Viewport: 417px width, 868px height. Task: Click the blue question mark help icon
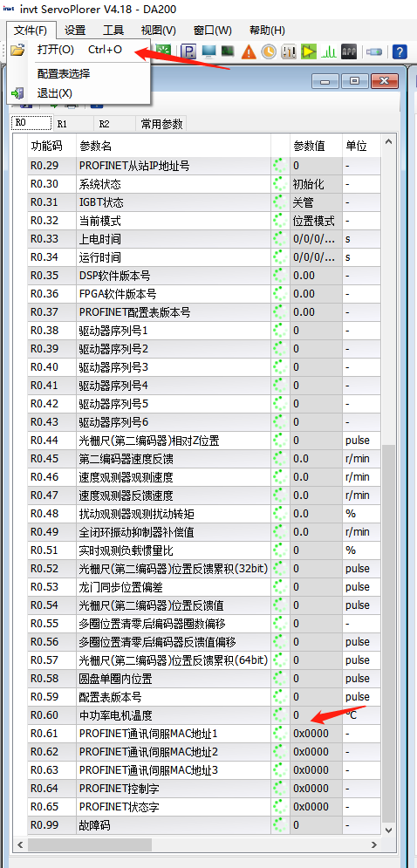pos(400,52)
